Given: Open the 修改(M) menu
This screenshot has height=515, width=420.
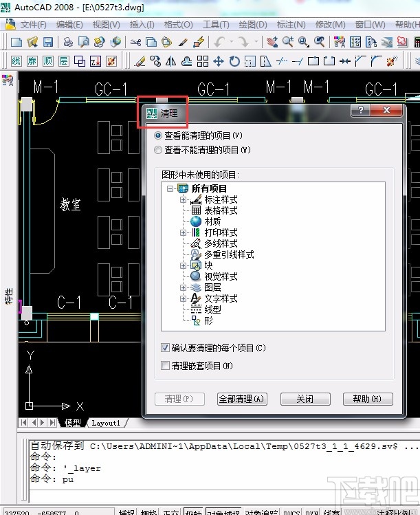Looking at the screenshot, I should [x=331, y=25].
